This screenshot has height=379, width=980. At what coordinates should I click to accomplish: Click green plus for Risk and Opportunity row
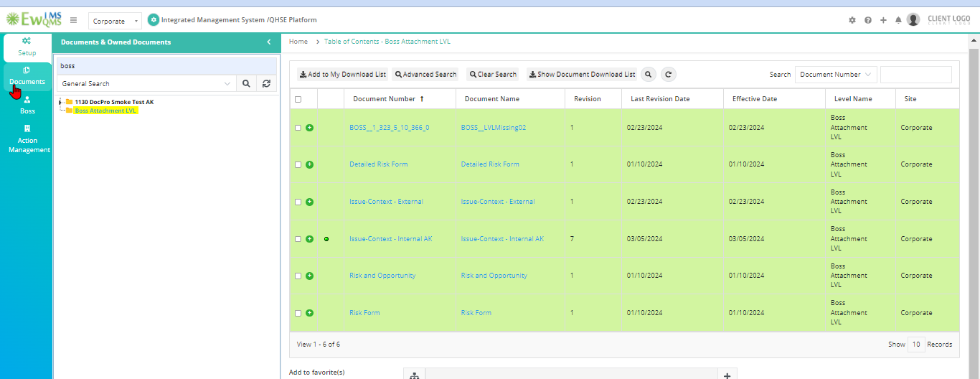tap(309, 276)
